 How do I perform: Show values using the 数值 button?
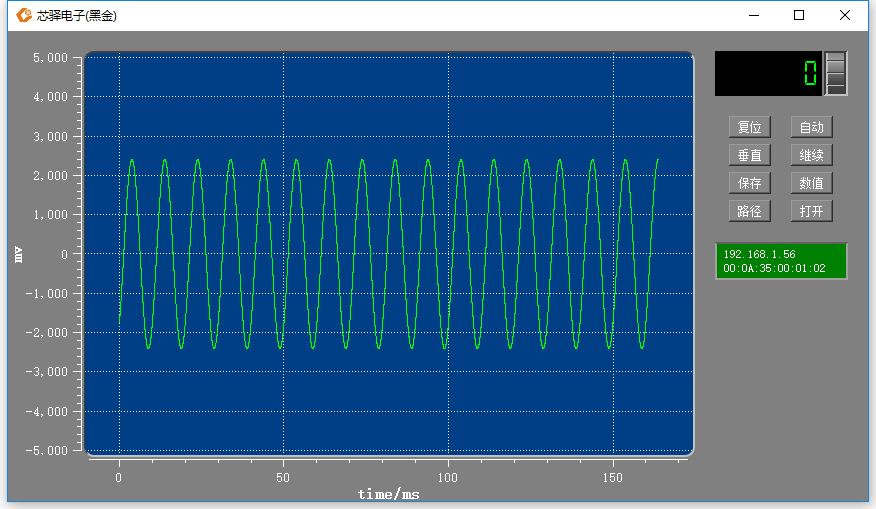click(812, 183)
